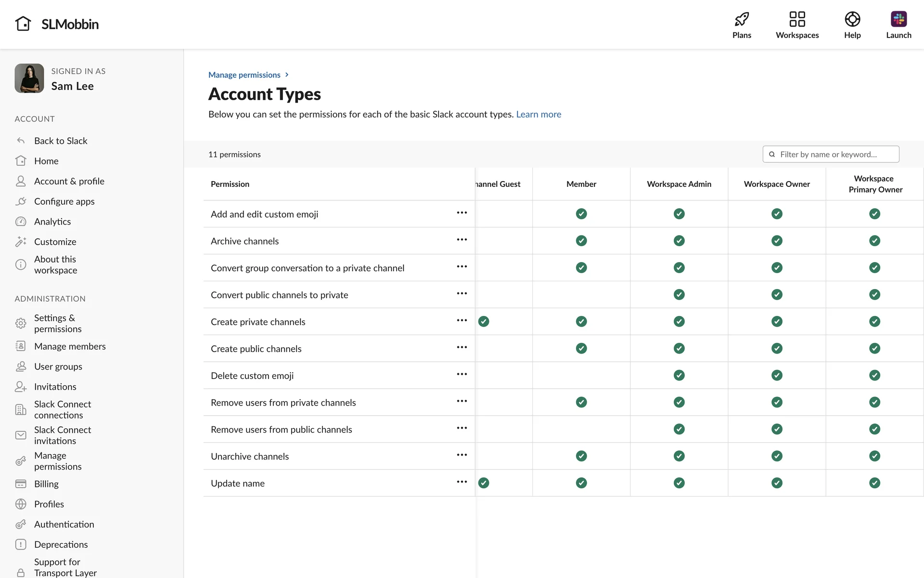The image size is (924, 578).
Task: Click the Learn more link
Action: point(539,114)
